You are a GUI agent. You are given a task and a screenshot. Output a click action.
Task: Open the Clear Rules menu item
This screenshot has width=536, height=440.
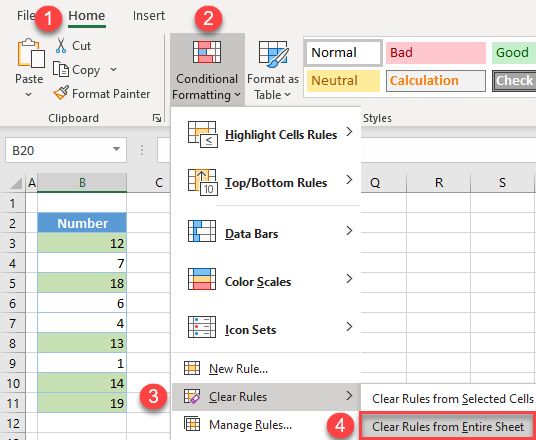266,397
